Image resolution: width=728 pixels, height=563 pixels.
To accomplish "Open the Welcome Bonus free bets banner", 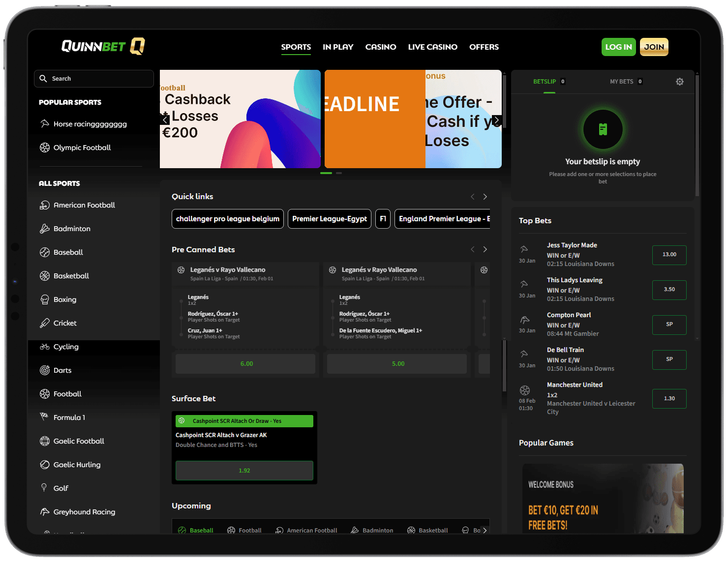I will tap(603, 499).
